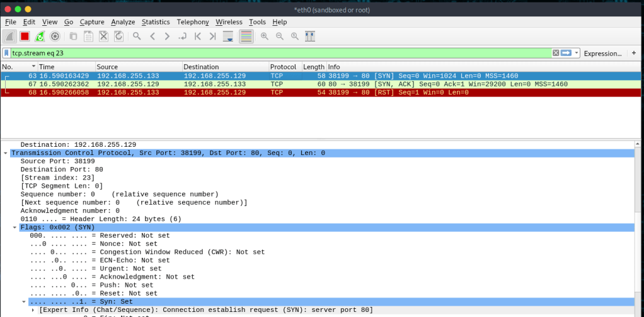
Task: Open the Analyze menu
Action: [x=123, y=22]
